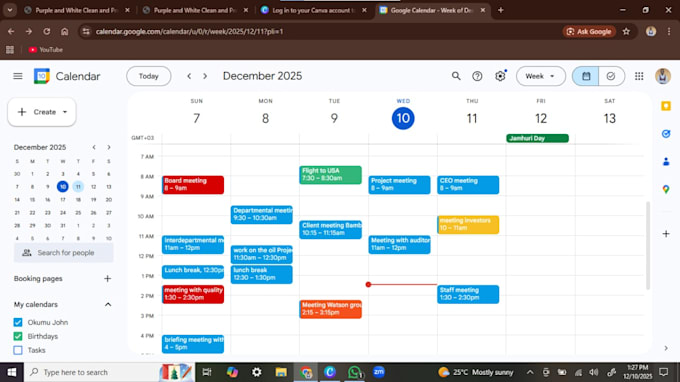Switch to the first Purple and White tab

pos(76,10)
